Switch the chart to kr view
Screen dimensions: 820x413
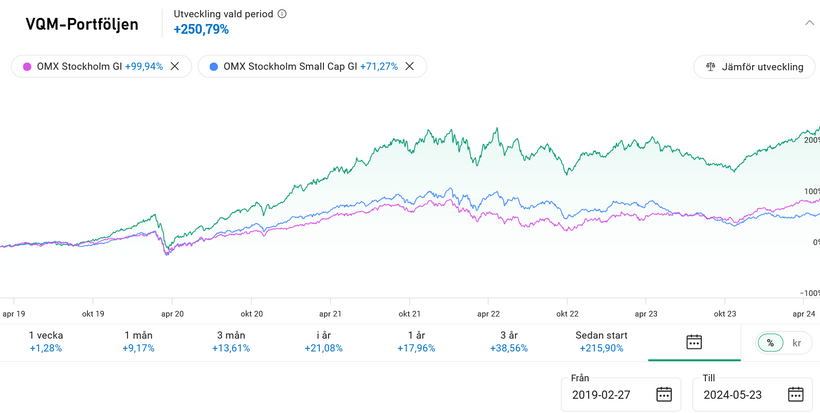pos(797,342)
